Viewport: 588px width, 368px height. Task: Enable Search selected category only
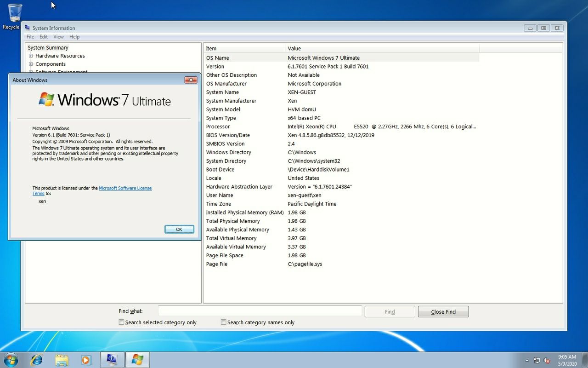[x=121, y=322]
